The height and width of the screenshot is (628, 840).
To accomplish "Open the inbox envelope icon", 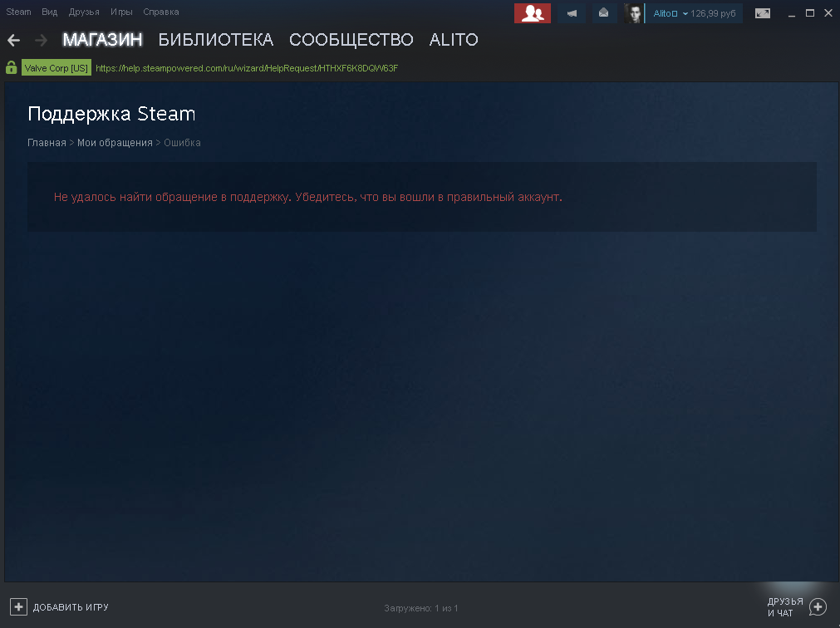I will click(603, 12).
